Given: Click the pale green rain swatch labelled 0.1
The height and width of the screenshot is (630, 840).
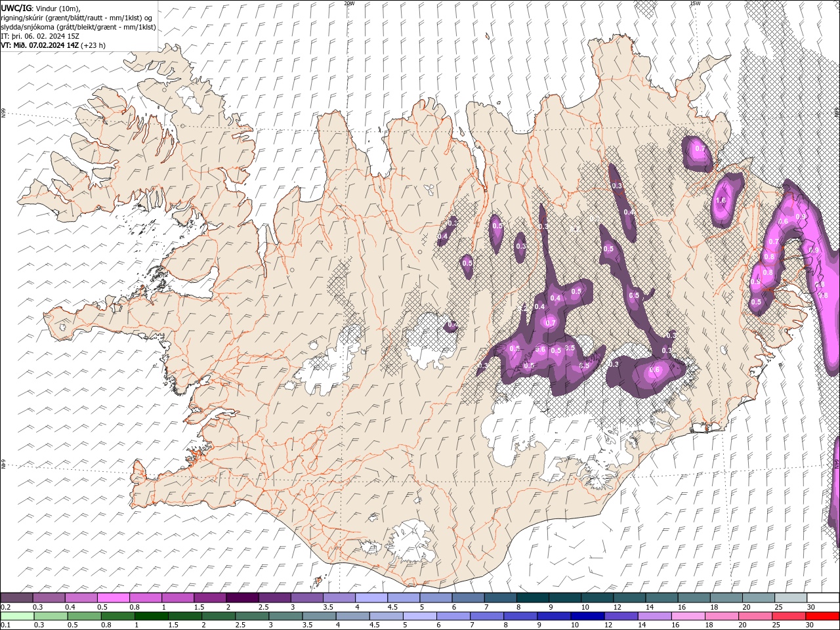Looking at the screenshot, I should tap(18, 616).
